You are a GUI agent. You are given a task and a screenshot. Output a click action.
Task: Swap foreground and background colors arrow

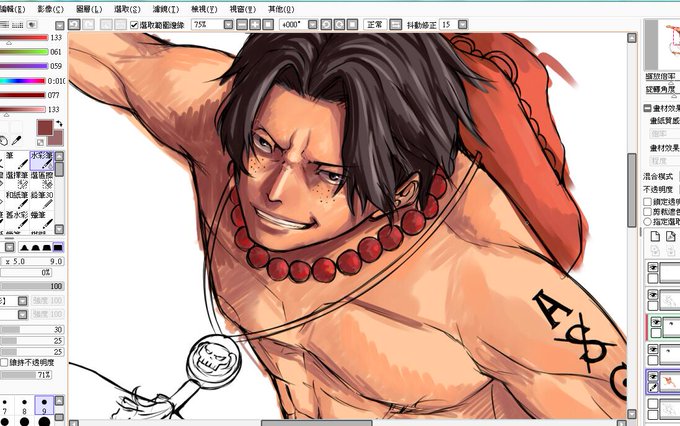click(59, 124)
